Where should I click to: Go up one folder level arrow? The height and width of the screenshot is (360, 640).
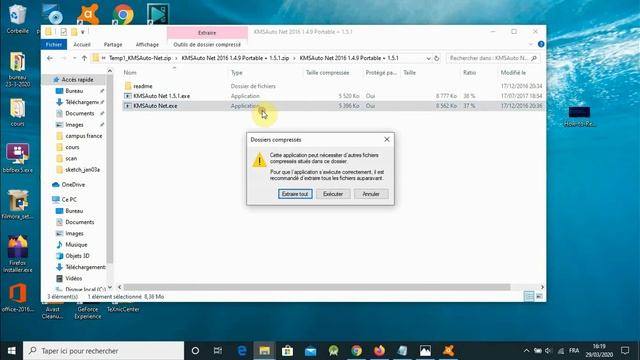(x=84, y=58)
